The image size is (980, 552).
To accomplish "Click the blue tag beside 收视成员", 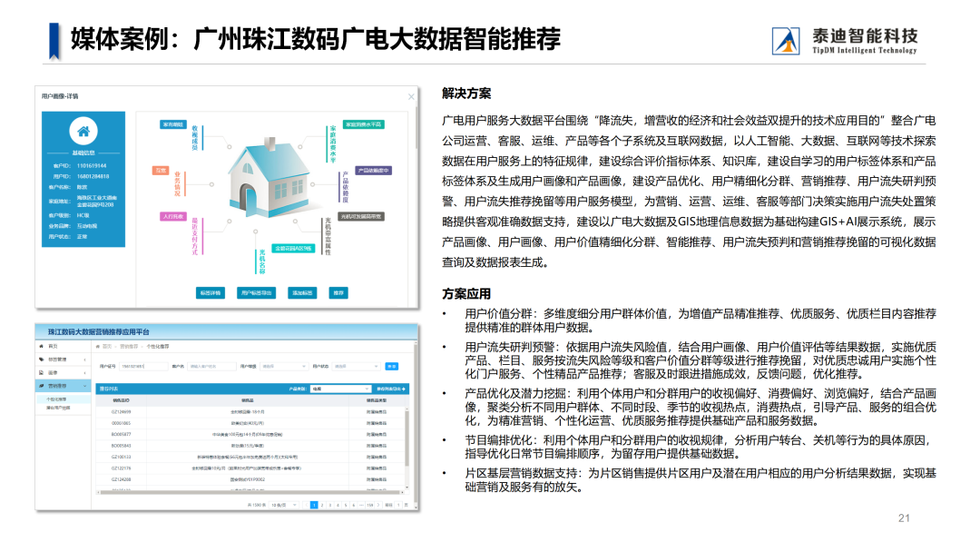I will [x=173, y=124].
